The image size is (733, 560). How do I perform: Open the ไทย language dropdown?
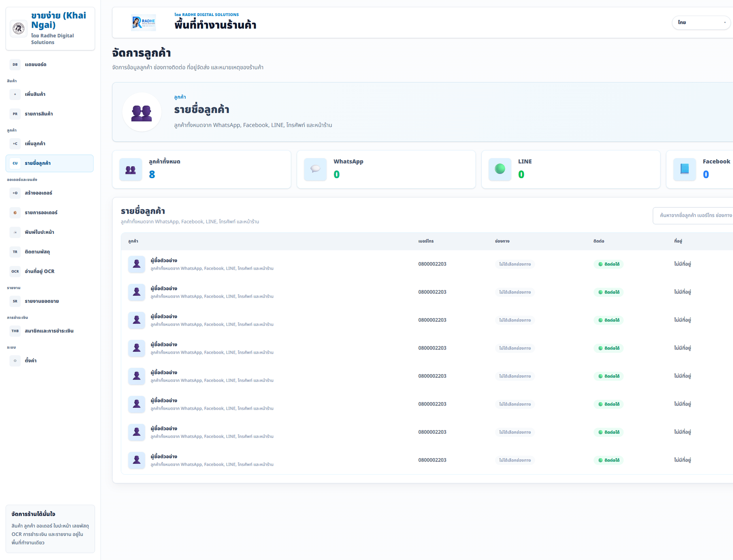[701, 23]
